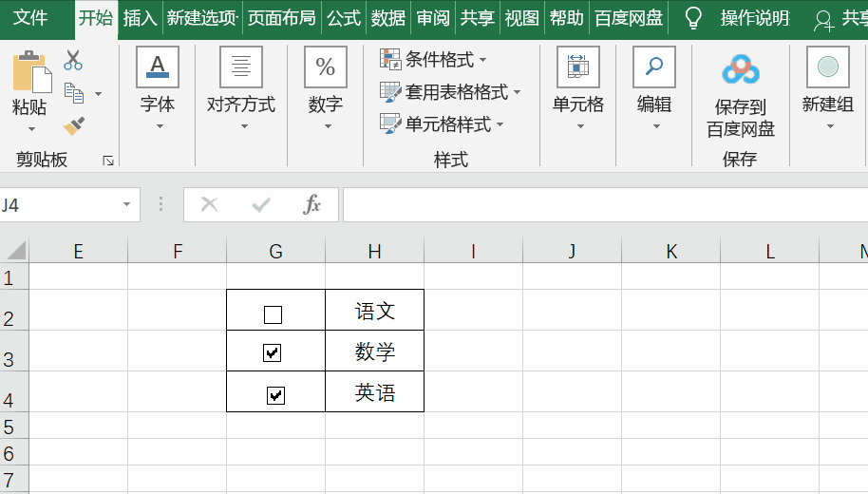Screen dimensions: 868x494
Task: Select row 3 header
Action: (14, 351)
